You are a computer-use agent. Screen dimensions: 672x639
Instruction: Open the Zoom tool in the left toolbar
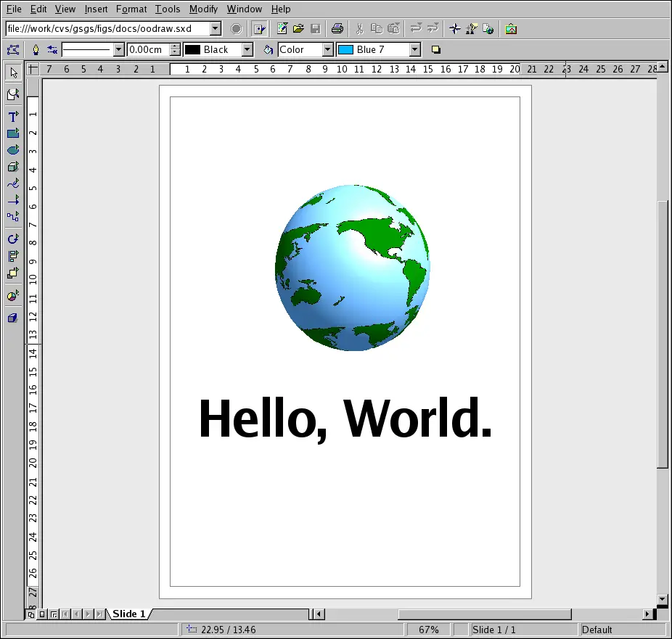[12, 95]
